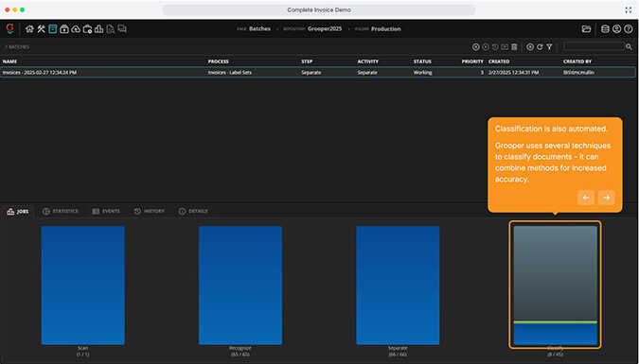Click the envelope-shaped batch toolbar icon
The image size is (639, 364).
pyautogui.click(x=505, y=47)
